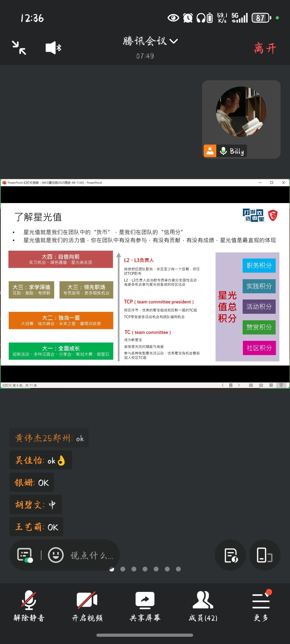This screenshot has width=290, height=644.
Task: Select Reading view icon in PowerPoint
Action: tap(271, 385)
